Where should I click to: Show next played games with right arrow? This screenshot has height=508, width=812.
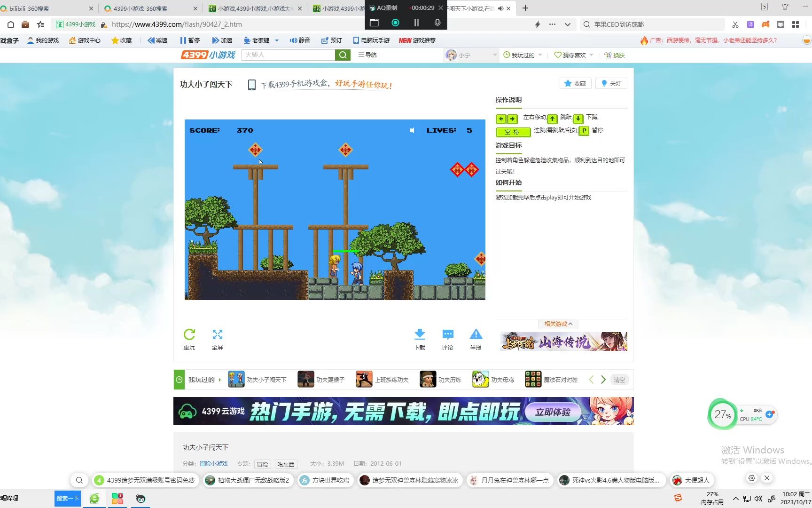[603, 380]
